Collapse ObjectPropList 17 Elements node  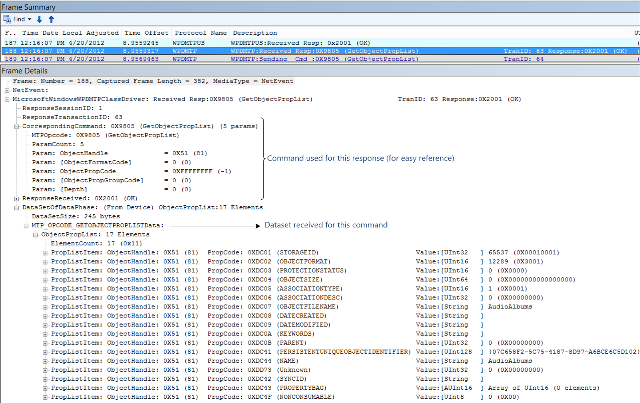tap(36, 235)
